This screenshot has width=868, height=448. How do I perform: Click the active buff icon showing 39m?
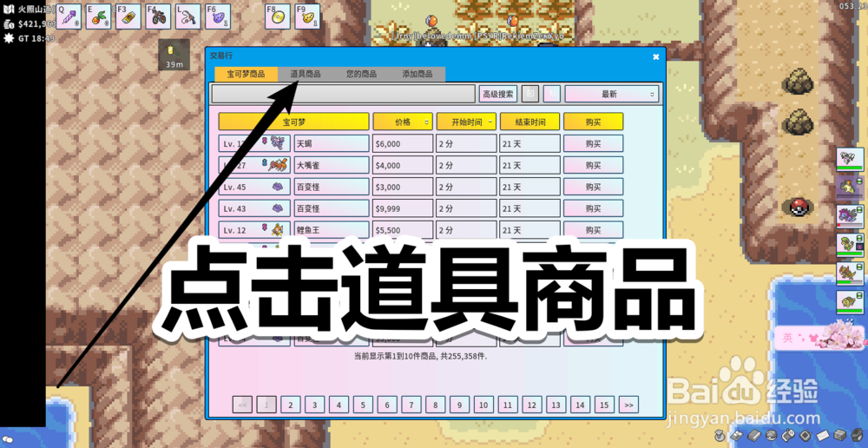click(x=174, y=55)
